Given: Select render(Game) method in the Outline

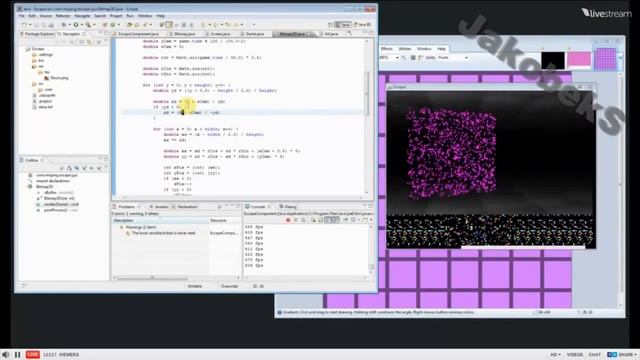Looking at the screenshot, I should click(x=61, y=204).
